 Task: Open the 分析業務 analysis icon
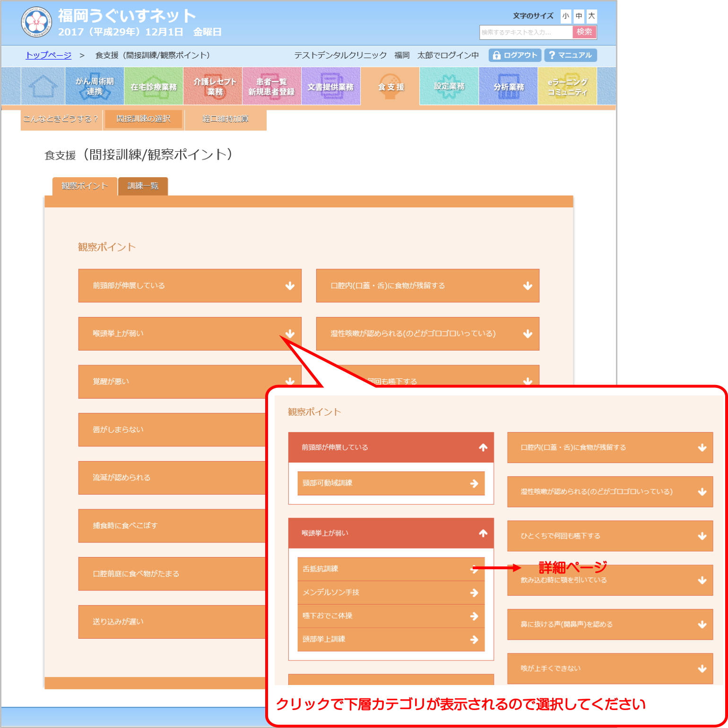tap(508, 86)
